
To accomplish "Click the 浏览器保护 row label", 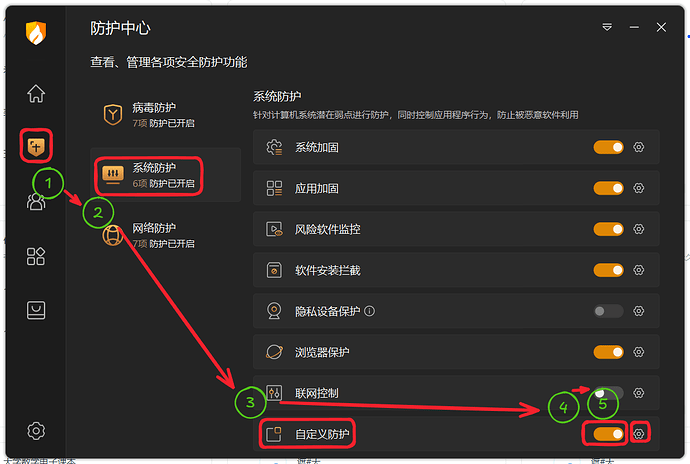I will [322, 352].
